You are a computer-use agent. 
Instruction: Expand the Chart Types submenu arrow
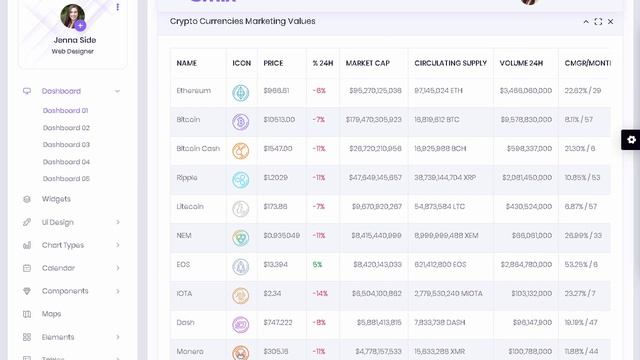tap(118, 245)
